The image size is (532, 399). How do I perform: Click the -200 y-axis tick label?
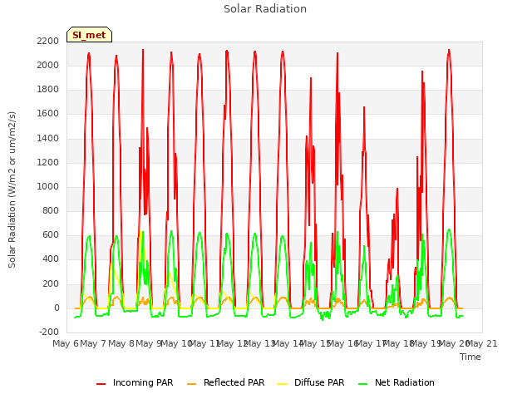49,332
